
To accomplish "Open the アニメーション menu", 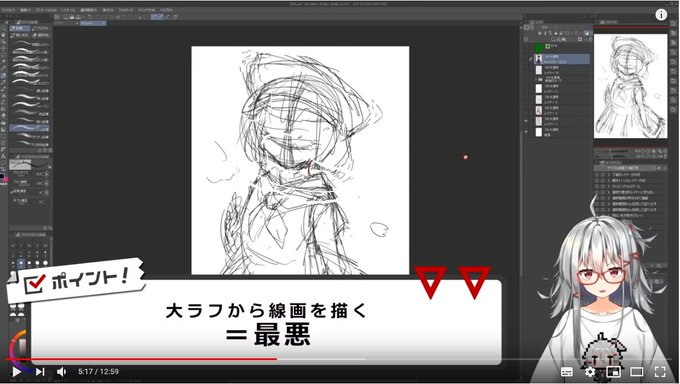I will pos(46,10).
